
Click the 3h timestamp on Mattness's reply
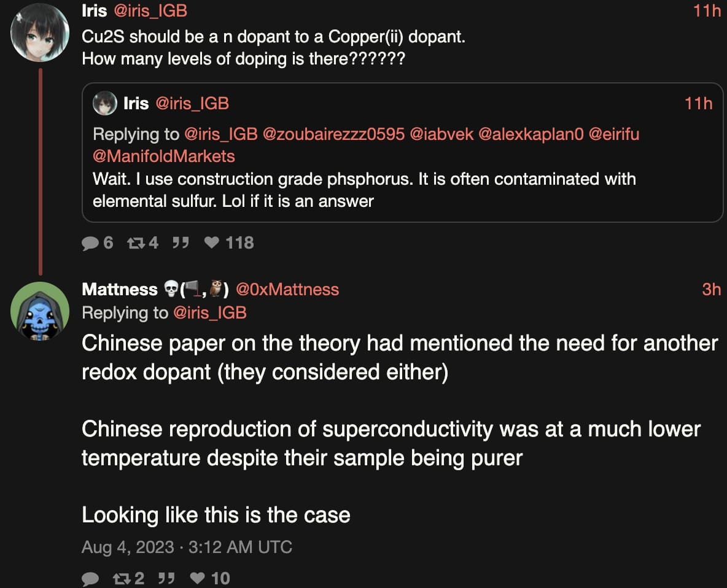[711, 289]
